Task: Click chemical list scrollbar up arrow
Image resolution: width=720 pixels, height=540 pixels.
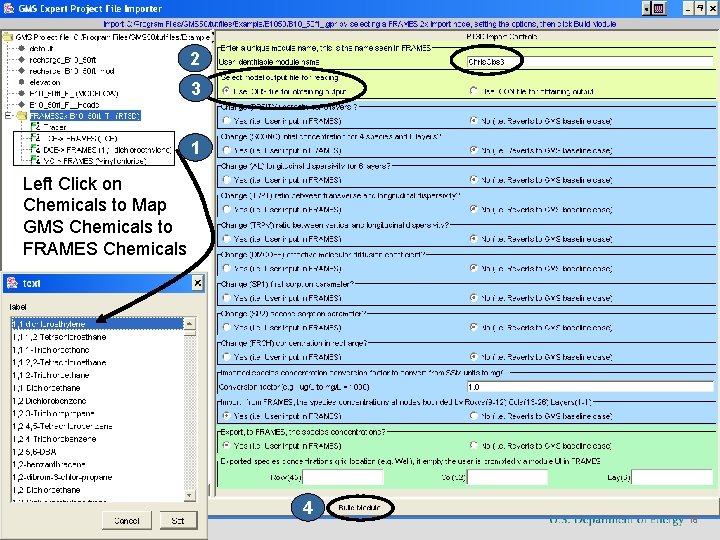Action: click(x=189, y=323)
